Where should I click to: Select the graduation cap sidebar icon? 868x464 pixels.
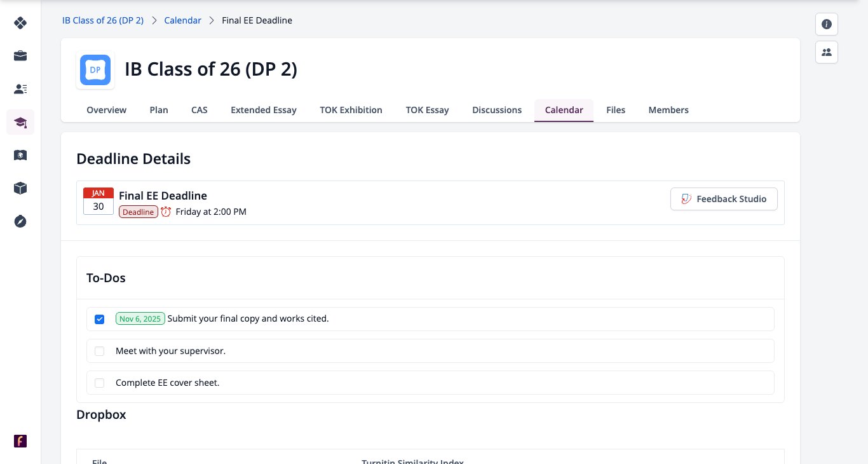point(20,122)
